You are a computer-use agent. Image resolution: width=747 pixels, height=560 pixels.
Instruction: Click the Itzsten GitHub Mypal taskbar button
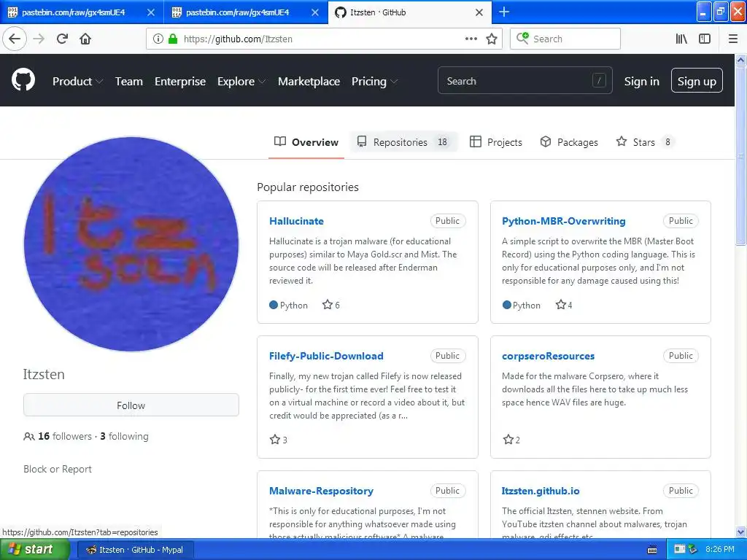(x=136, y=550)
